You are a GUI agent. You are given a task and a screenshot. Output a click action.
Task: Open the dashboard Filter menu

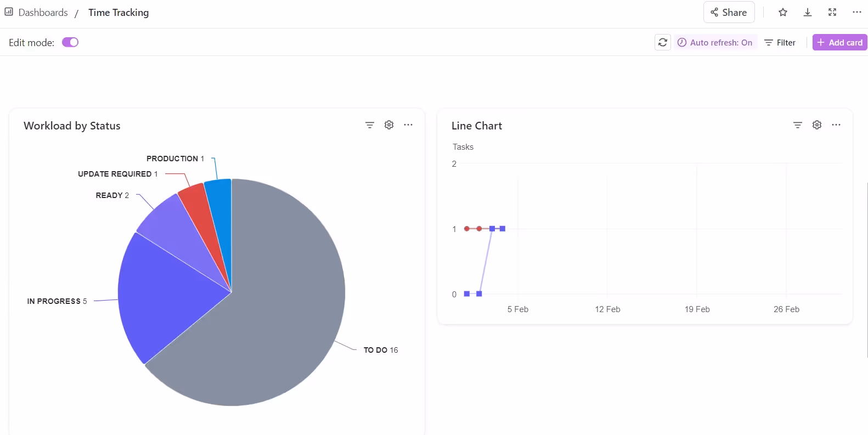[780, 42]
